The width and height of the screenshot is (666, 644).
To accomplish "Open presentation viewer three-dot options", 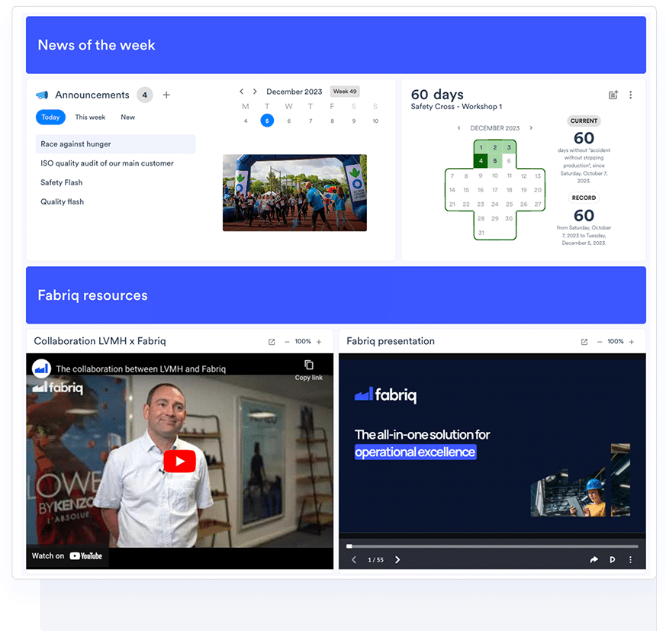I will (x=630, y=560).
